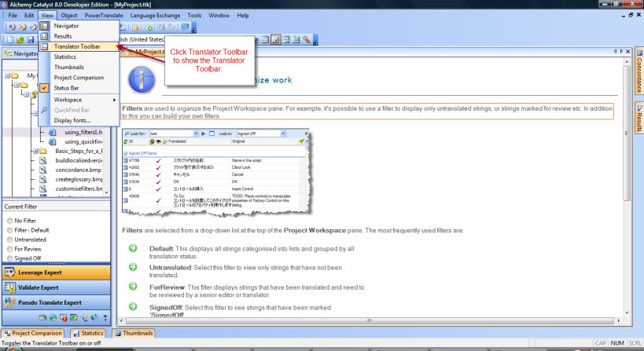644x351 pixels.
Task: Open the Language Exchange menu
Action: 155,15
